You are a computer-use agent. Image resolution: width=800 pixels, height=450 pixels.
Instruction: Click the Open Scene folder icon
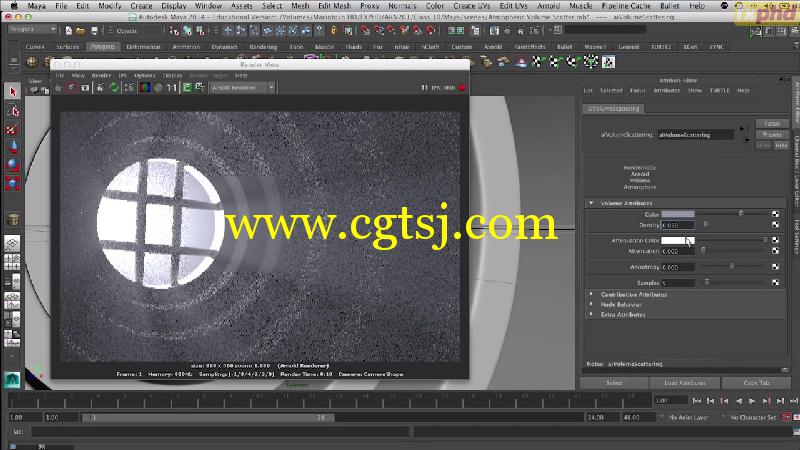pyautogui.click(x=81, y=31)
